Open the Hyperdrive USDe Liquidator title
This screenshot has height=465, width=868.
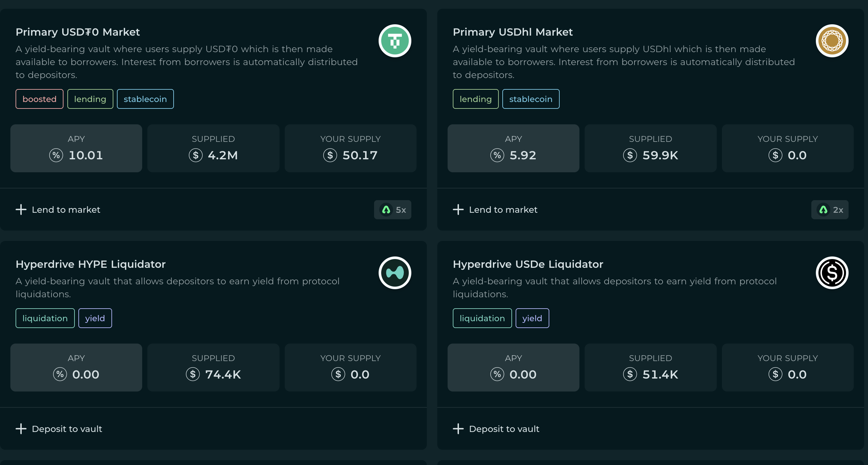[x=528, y=264]
